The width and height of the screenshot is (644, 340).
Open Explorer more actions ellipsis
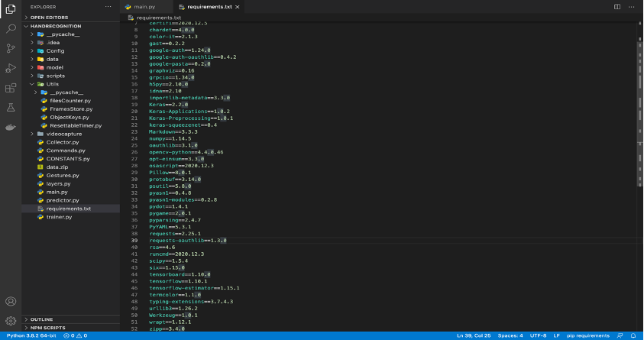click(x=108, y=7)
